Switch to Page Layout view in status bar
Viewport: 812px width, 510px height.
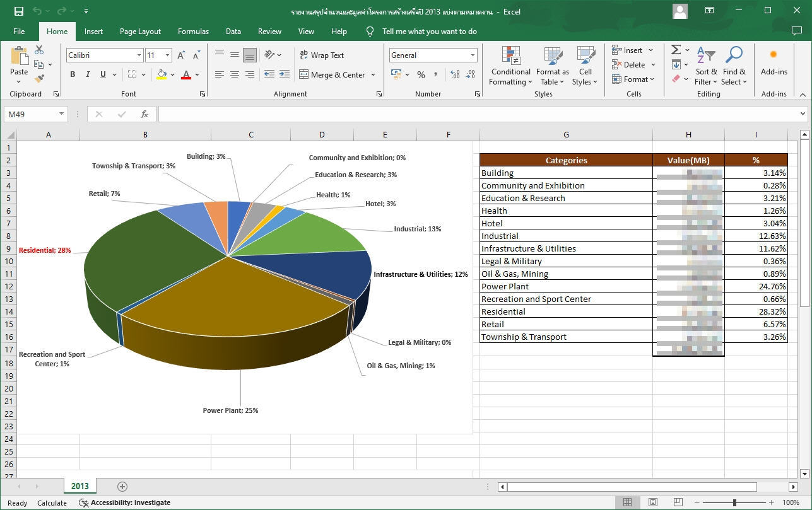(653, 502)
